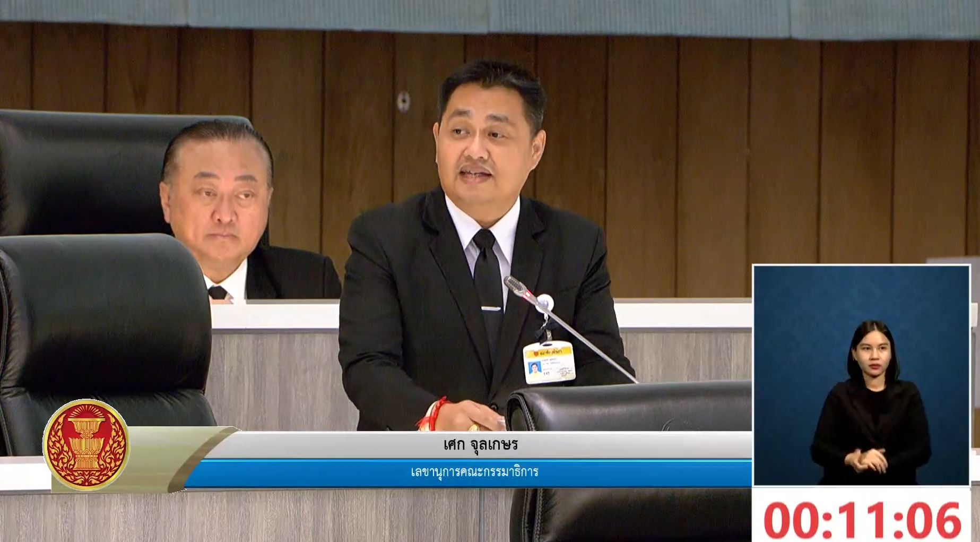Click the gold parliament emblem logo

pos(86,445)
